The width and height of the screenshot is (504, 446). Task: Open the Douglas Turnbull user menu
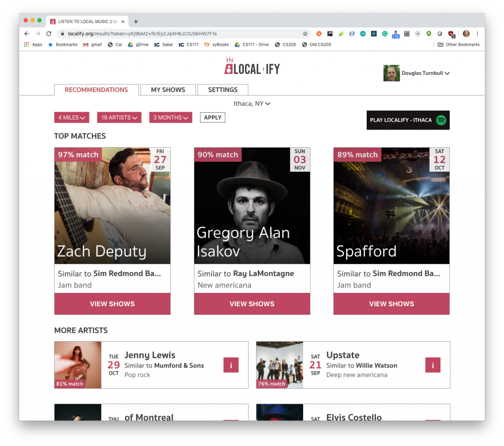pyautogui.click(x=416, y=73)
